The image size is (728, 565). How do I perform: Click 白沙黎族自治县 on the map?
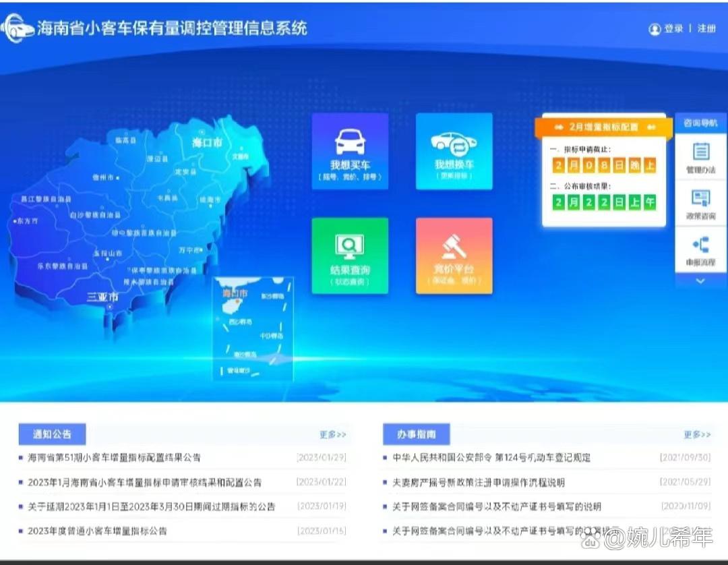point(95,215)
